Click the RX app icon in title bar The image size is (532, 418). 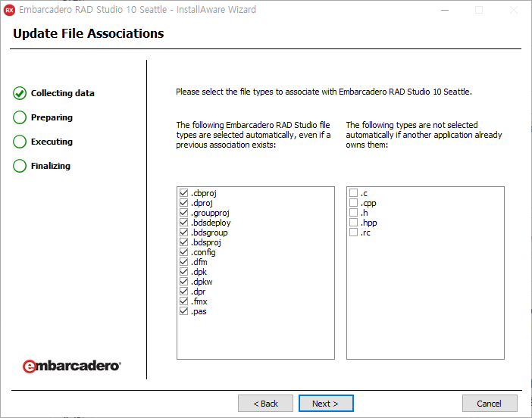(x=10, y=10)
